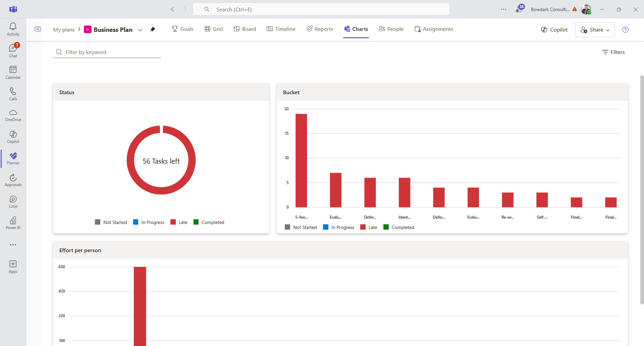Open Settings and more ellipsis in title bar

pyautogui.click(x=503, y=9)
